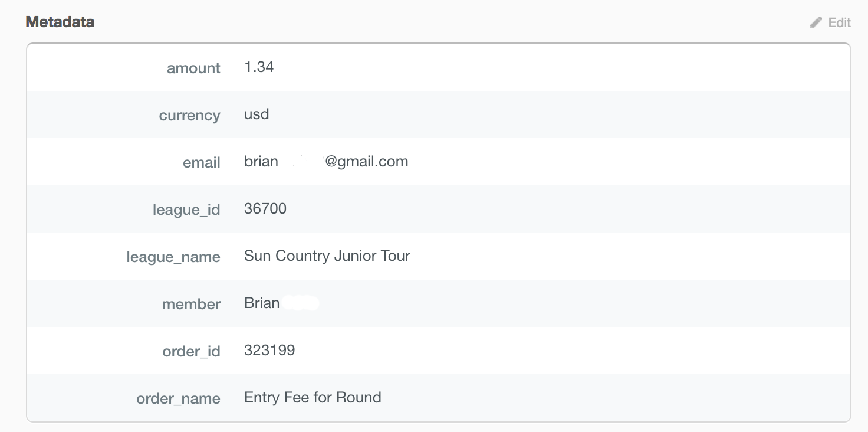Click the order_name key label
The width and height of the screenshot is (868, 432).
tap(178, 399)
